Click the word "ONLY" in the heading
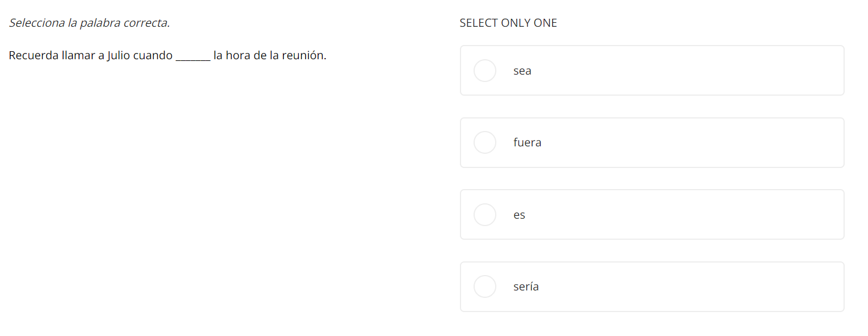Image resolution: width=868 pixels, height=336 pixels. pyautogui.click(x=516, y=23)
